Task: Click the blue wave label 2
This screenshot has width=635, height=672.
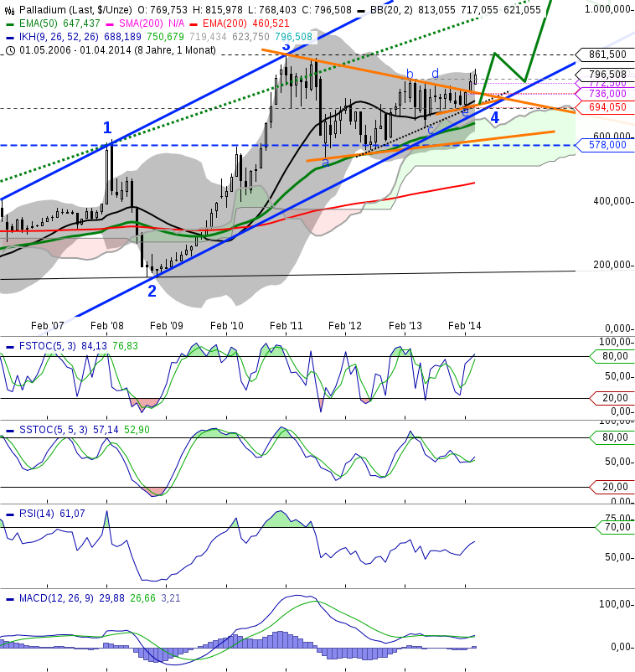Action: click(152, 291)
